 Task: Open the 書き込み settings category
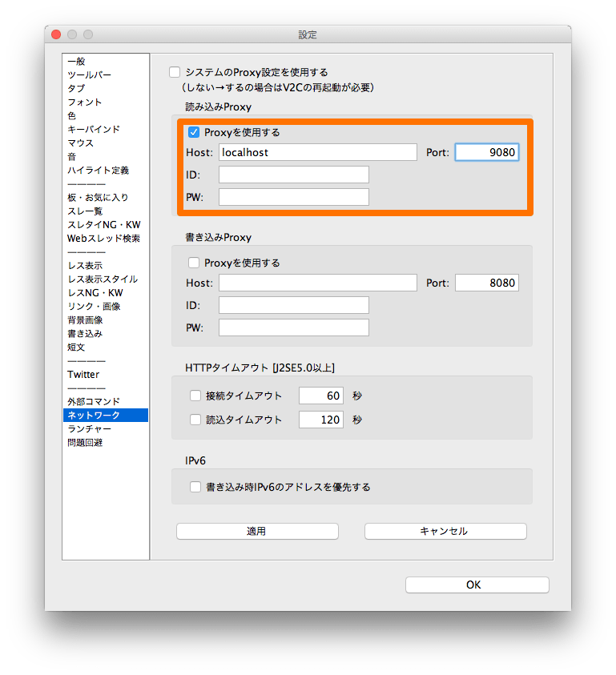[x=106, y=334]
